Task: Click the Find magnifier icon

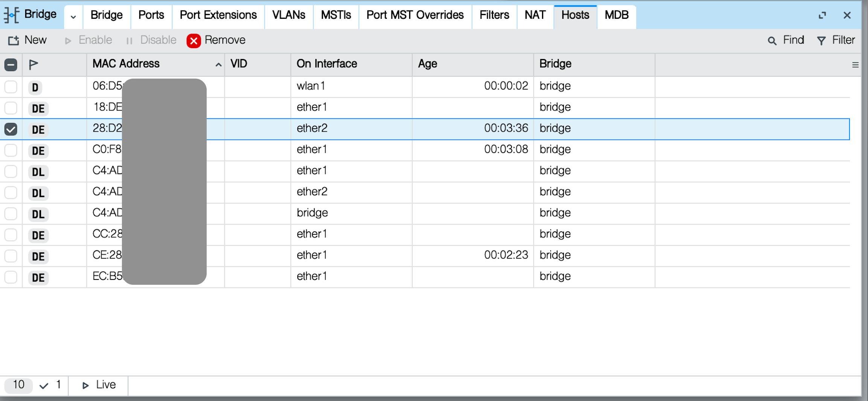Action: 772,41
